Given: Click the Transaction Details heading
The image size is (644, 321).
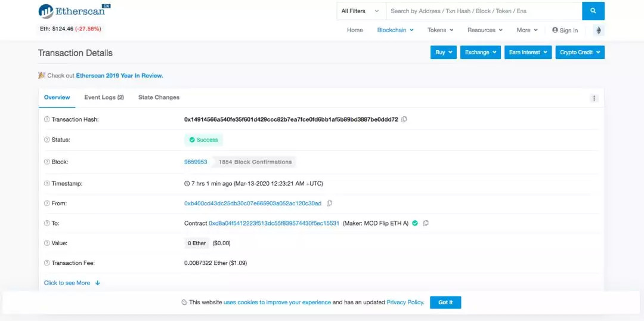Looking at the screenshot, I should coord(75,53).
